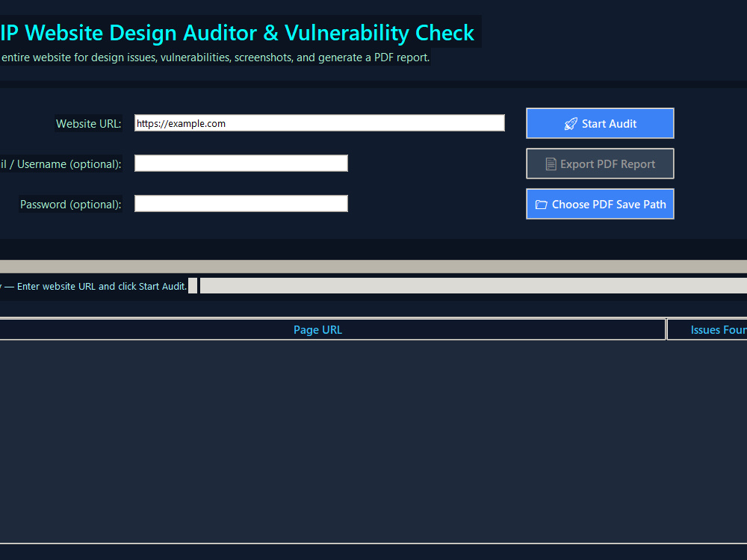
Task: Click the folder icon on Choose PDF Save Path
Action: click(x=541, y=205)
